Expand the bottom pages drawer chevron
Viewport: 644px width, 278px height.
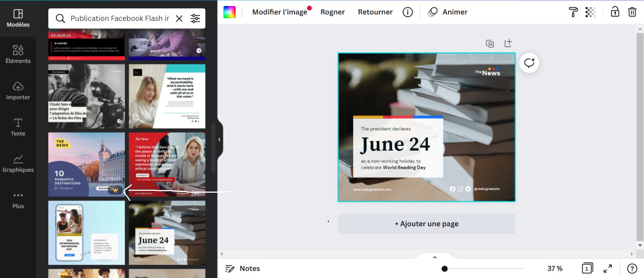point(435,257)
